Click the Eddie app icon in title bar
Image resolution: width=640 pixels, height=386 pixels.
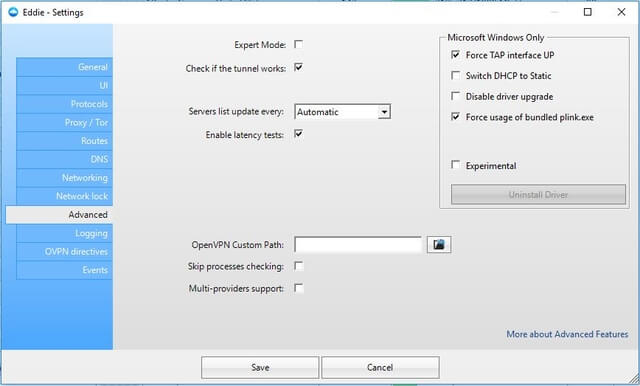coord(13,12)
